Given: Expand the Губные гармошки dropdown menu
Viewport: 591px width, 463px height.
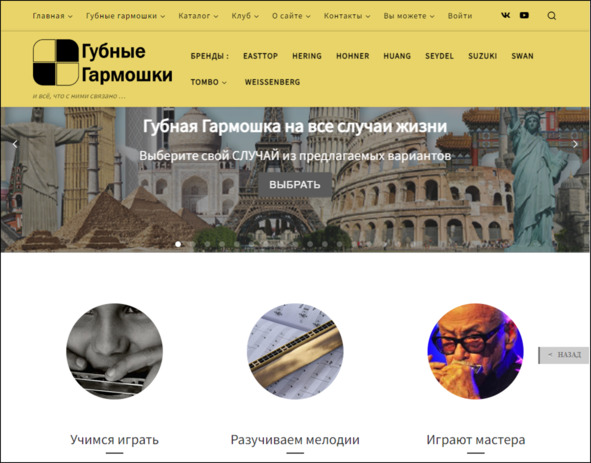Looking at the screenshot, I should click(x=126, y=16).
